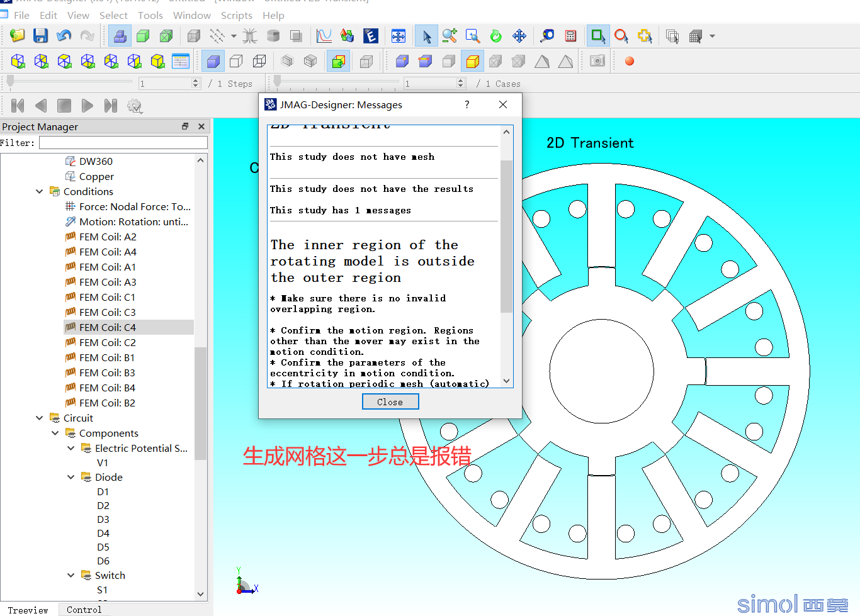Click the red record dot icon
This screenshot has width=860, height=616.
pos(629,61)
